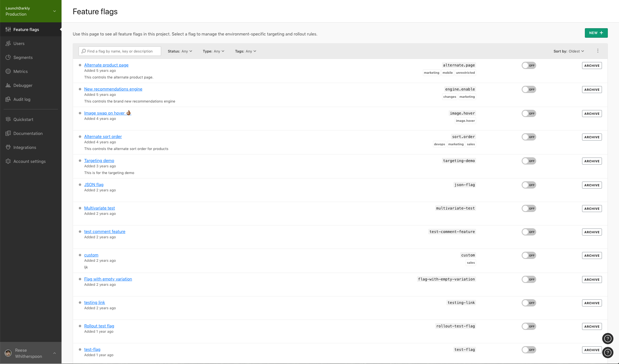The width and height of the screenshot is (619, 364).
Task: Toggle the targeting-demo flag switch
Action: 529,161
